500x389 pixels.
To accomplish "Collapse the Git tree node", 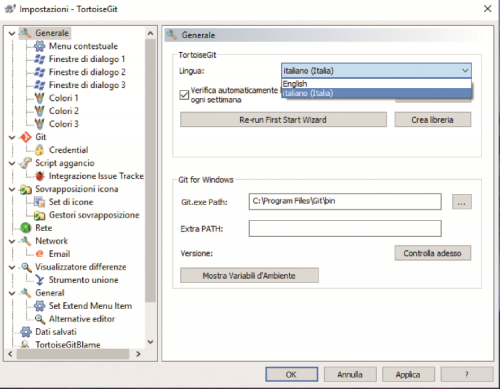I will [x=12, y=137].
